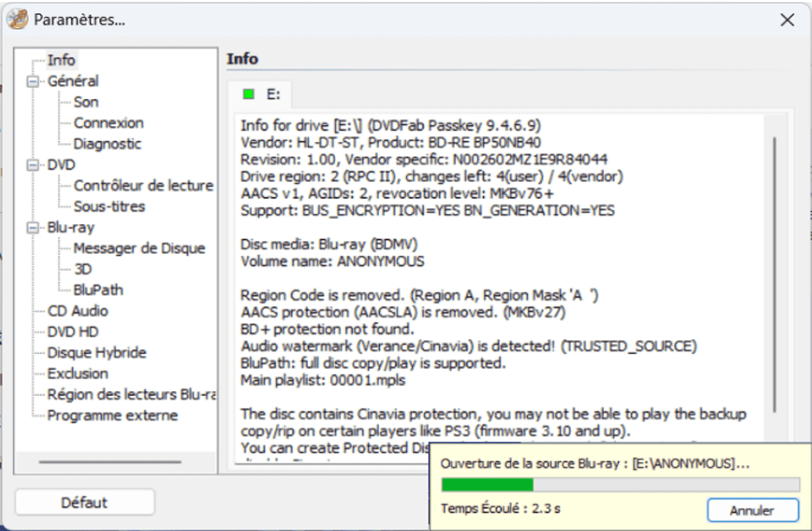Screen dimensions: 812x531
Task: Select the Info tree item
Action: 61,60
